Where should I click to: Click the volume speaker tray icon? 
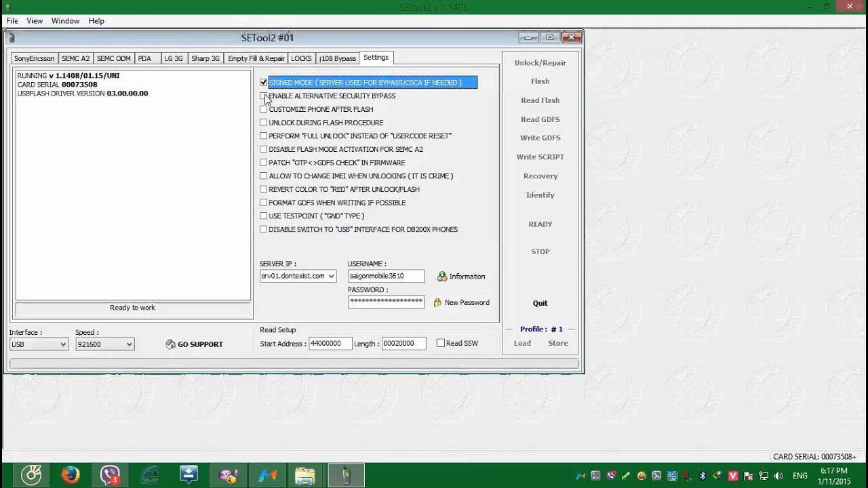pyautogui.click(x=779, y=476)
